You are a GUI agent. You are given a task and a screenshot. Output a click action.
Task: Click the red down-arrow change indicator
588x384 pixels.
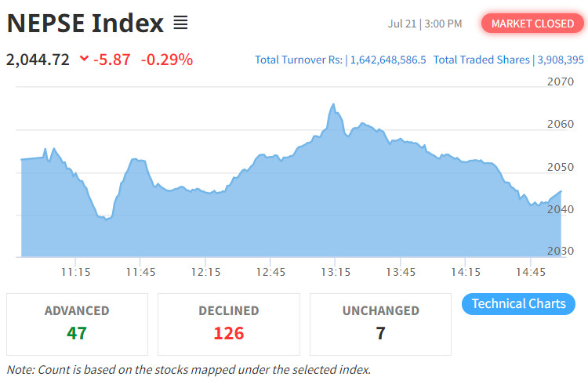[85, 59]
